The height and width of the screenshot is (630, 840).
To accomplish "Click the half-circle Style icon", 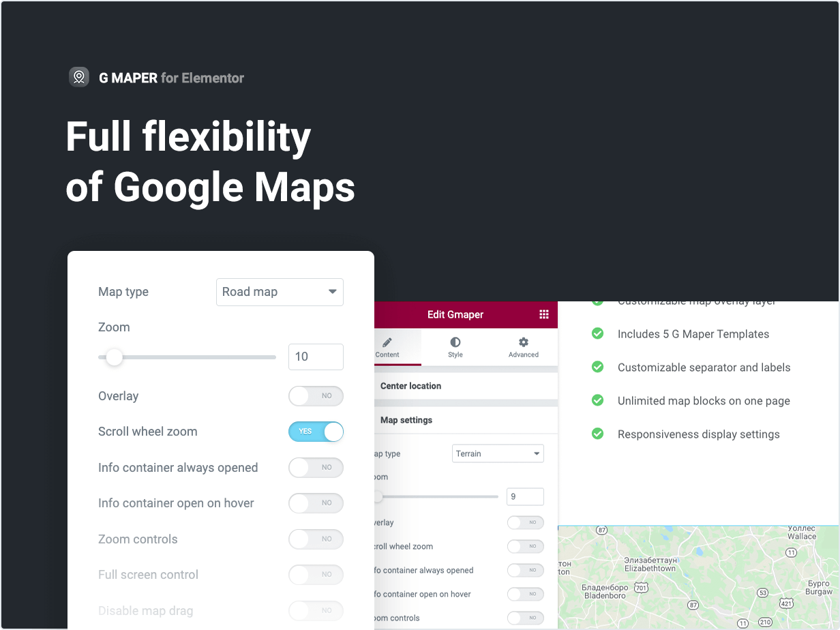I will pyautogui.click(x=455, y=342).
